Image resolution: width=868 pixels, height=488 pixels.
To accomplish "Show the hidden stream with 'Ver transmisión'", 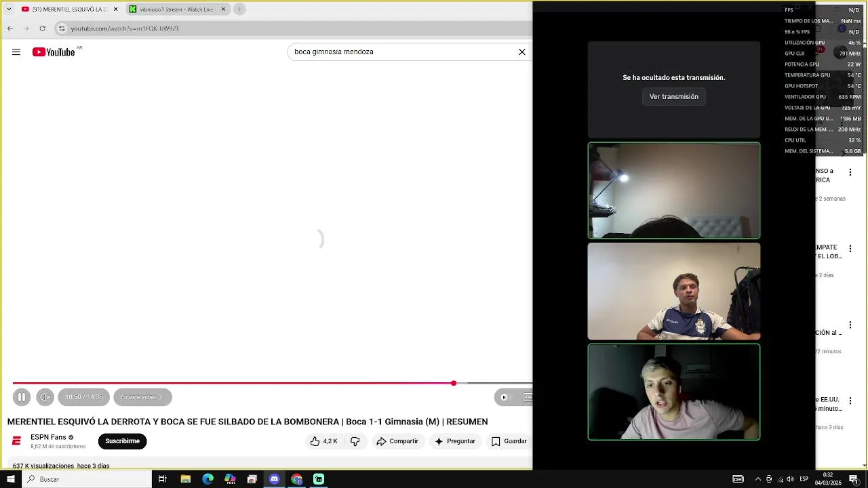I will pos(673,97).
